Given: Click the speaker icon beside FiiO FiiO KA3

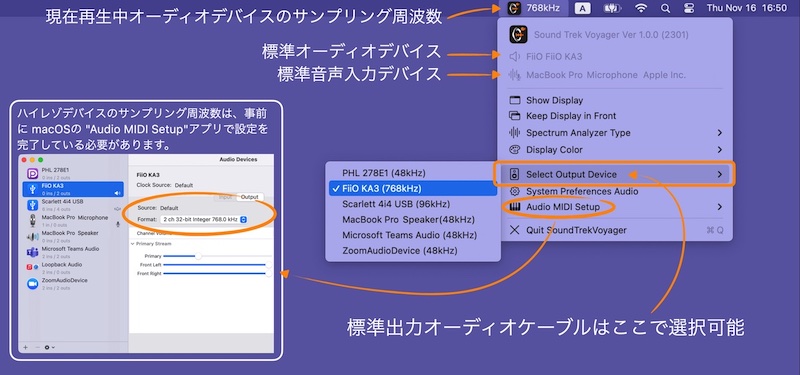Looking at the screenshot, I should click(x=515, y=57).
